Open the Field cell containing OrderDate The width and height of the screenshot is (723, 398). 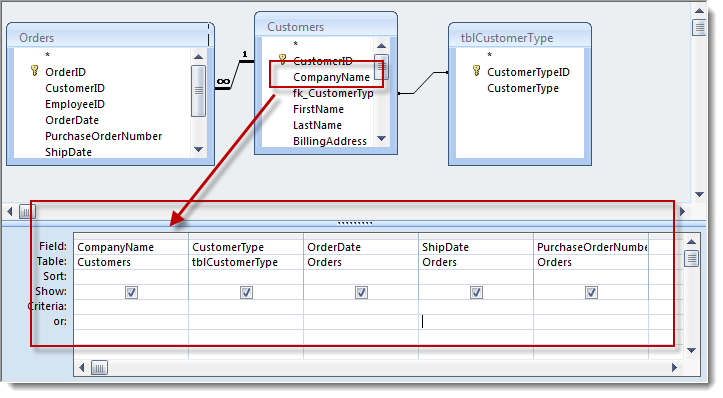tap(361, 247)
